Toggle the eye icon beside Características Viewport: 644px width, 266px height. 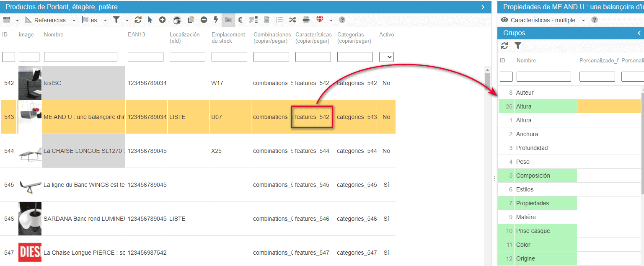click(x=504, y=20)
